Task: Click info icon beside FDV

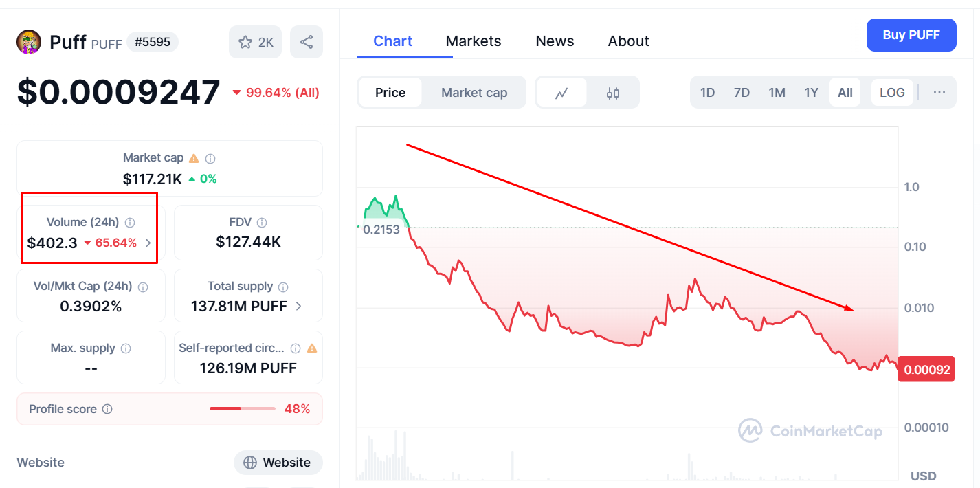Action: (x=262, y=223)
